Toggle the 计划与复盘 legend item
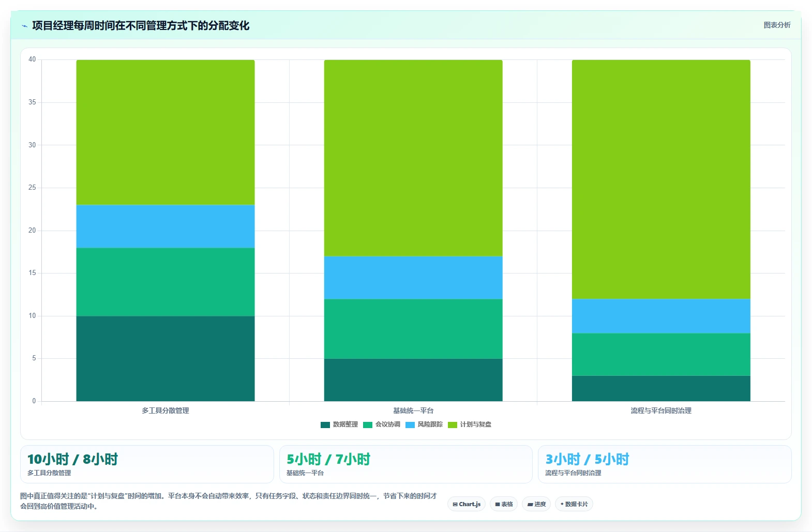 (x=470, y=424)
